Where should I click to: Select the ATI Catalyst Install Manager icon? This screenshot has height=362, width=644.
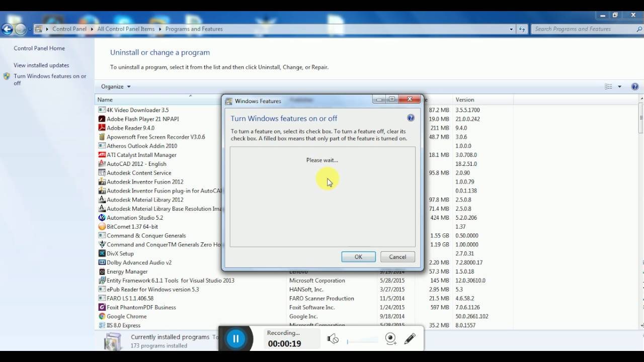(102, 155)
